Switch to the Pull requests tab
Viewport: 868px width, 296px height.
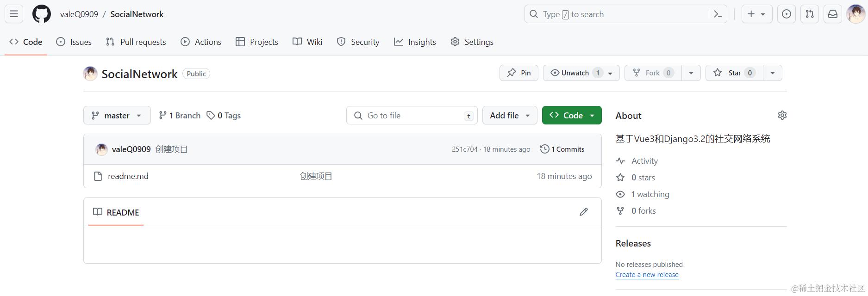(x=136, y=42)
